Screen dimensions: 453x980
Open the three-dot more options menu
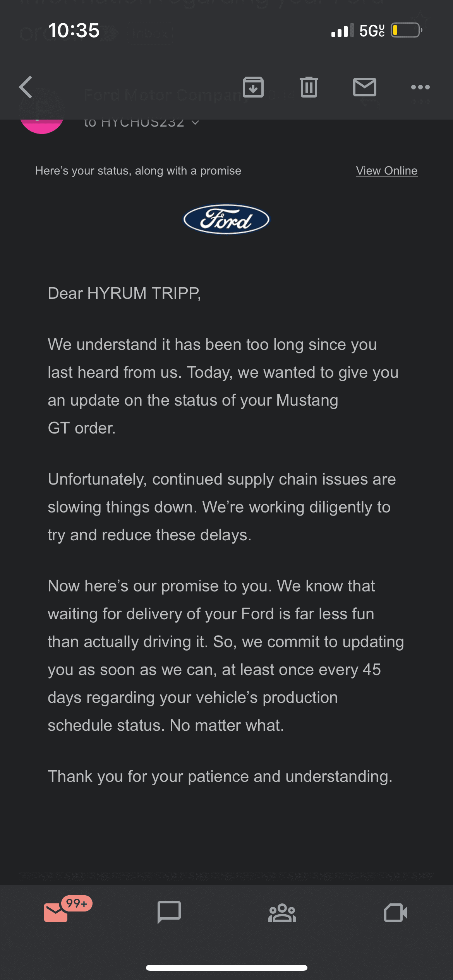pyautogui.click(x=420, y=87)
